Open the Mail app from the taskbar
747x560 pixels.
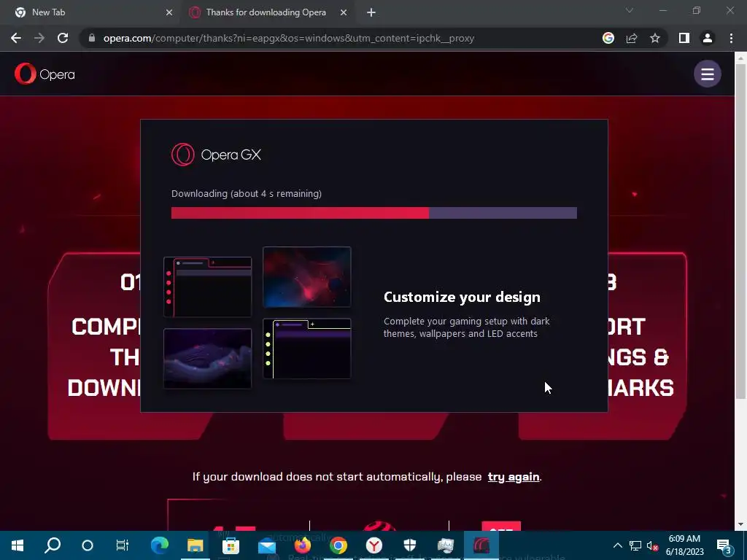click(x=267, y=545)
